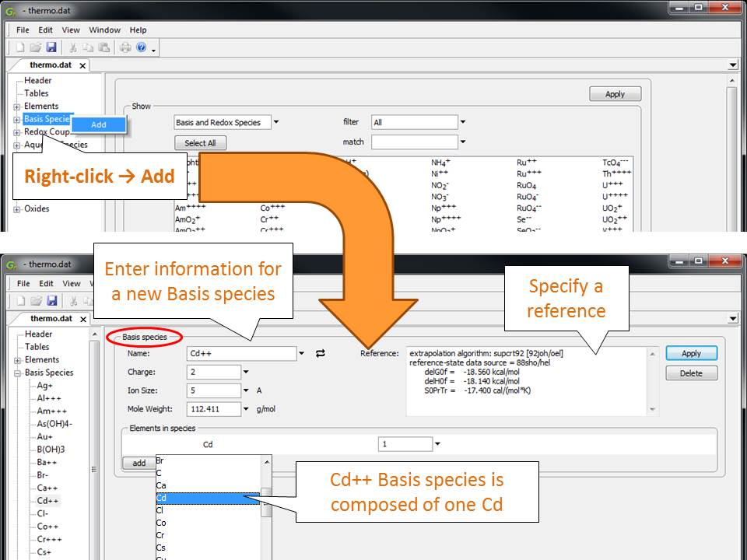
Task: Open the Ion Size dropdown arrow
Action: (x=246, y=390)
